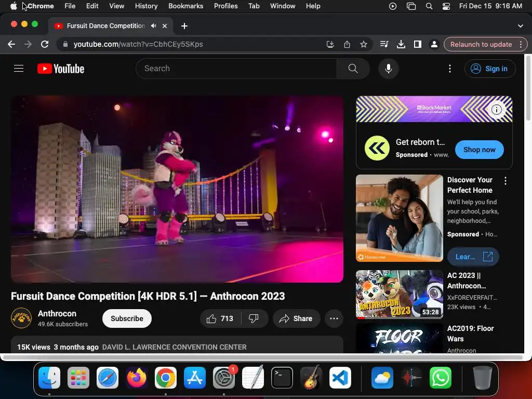This screenshot has height=399, width=532.
Task: Open the History menu
Action: 146,6
